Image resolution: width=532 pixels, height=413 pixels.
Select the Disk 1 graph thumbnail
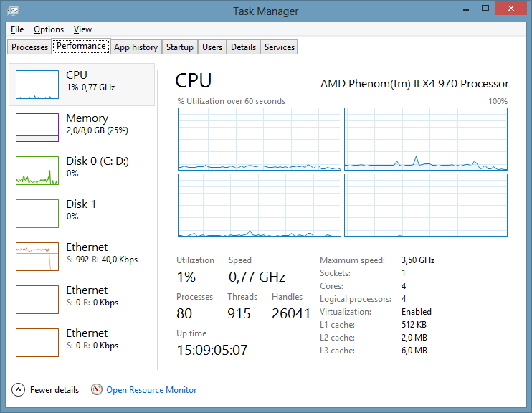point(37,214)
